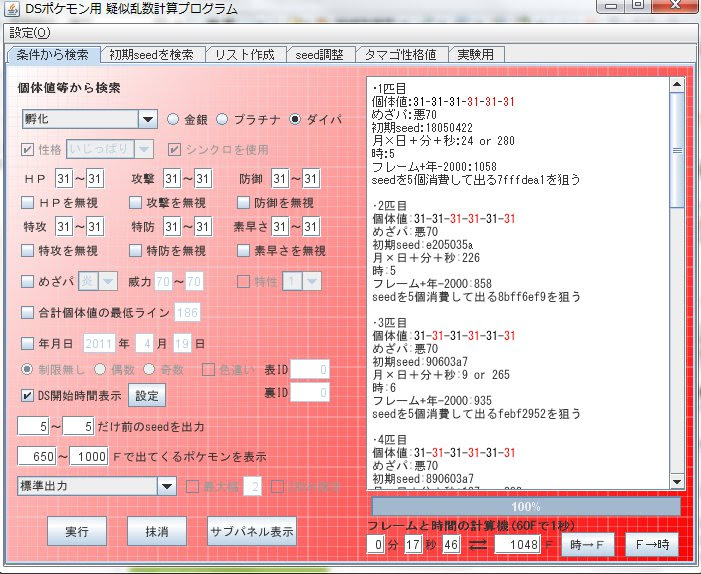Viewport: 701px width, 574px height.
Task: Click the HP minimum value field
Action: pos(64,179)
